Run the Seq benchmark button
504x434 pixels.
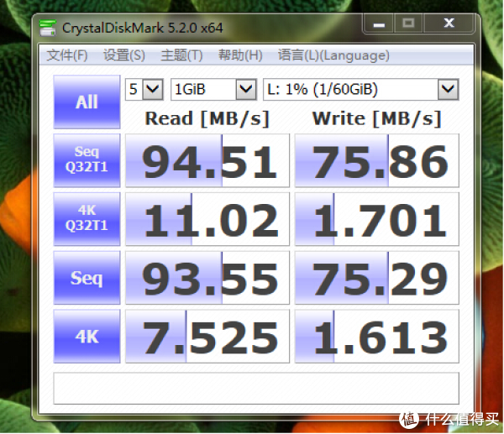(87, 278)
